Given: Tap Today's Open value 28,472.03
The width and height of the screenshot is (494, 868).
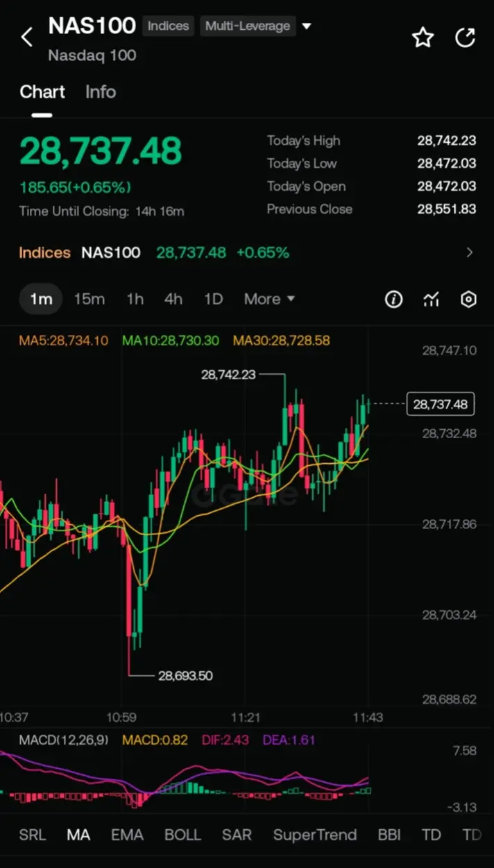Looking at the screenshot, I should [447, 186].
